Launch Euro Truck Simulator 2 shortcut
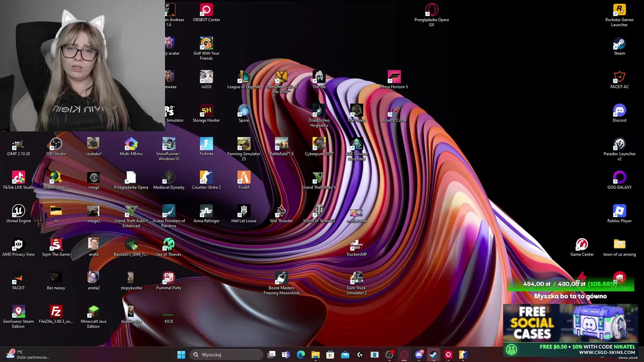 (356, 284)
